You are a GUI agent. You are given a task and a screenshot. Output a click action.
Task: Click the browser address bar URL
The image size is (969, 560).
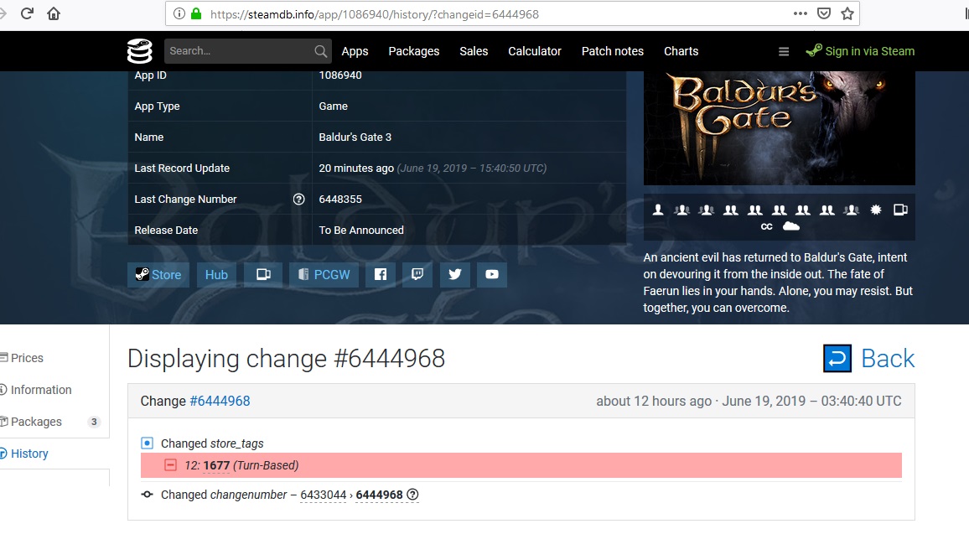coord(375,13)
